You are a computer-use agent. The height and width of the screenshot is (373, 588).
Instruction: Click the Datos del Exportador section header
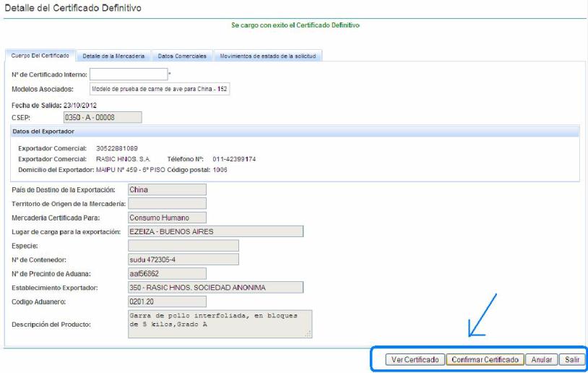(x=295, y=132)
